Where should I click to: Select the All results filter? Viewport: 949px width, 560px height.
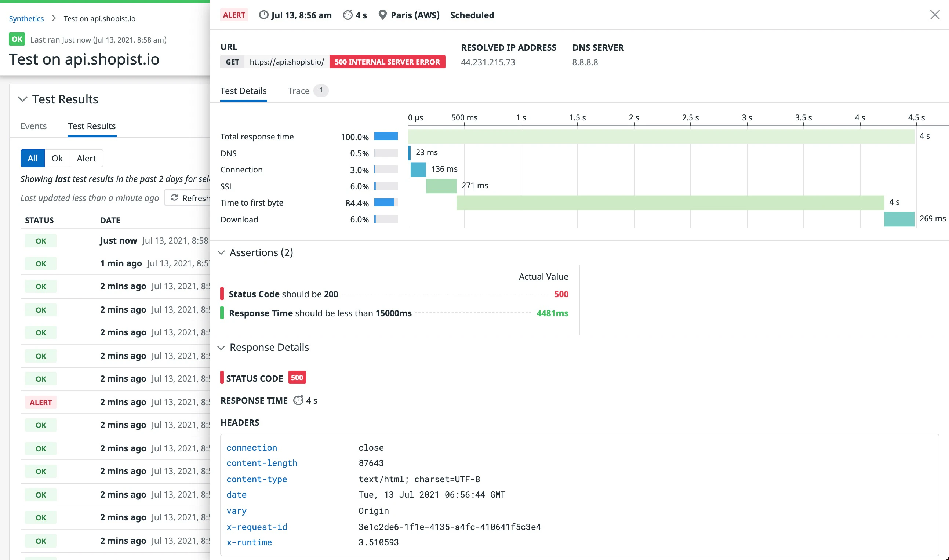point(32,158)
